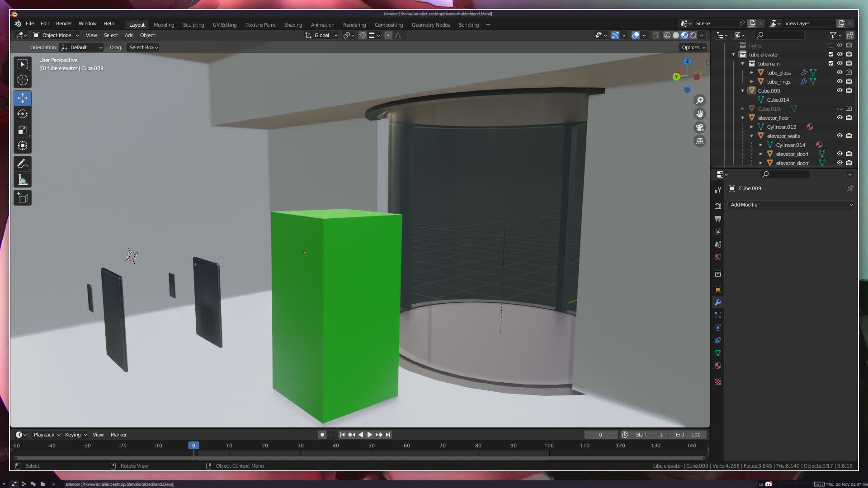Hide tube_rings in the outliner
Viewport: 868px width, 488px height.
[x=840, y=81]
